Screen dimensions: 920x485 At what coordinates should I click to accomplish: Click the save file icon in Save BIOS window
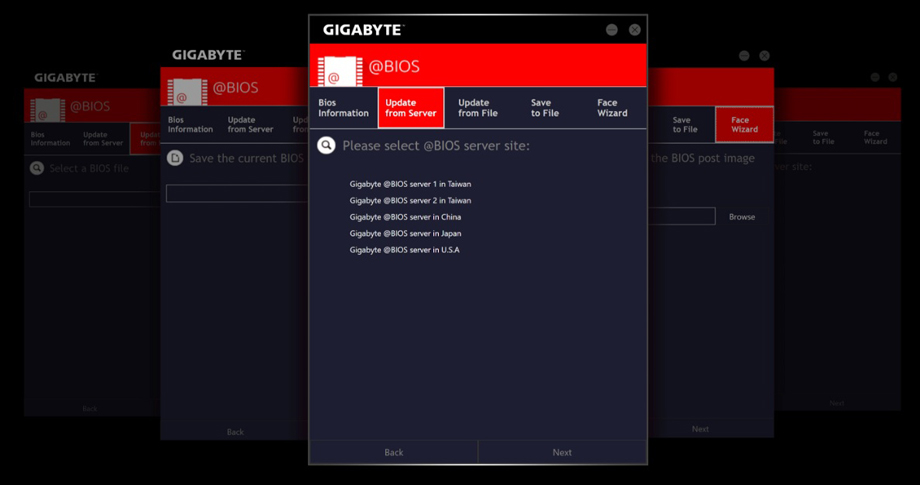(x=175, y=158)
